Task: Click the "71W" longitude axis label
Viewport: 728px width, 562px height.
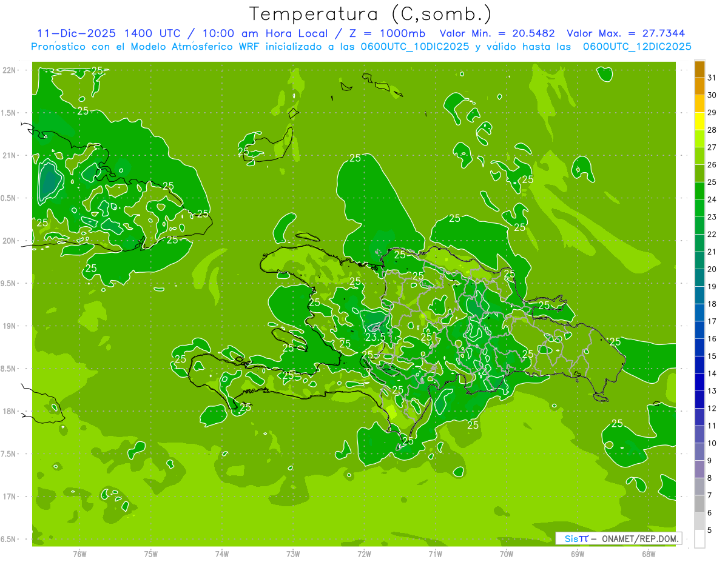Action: 435,554
